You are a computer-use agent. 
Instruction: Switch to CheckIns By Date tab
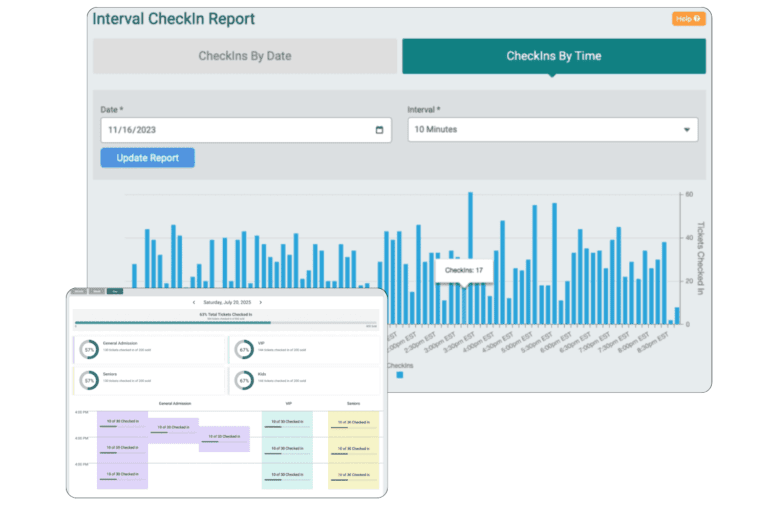tap(244, 56)
